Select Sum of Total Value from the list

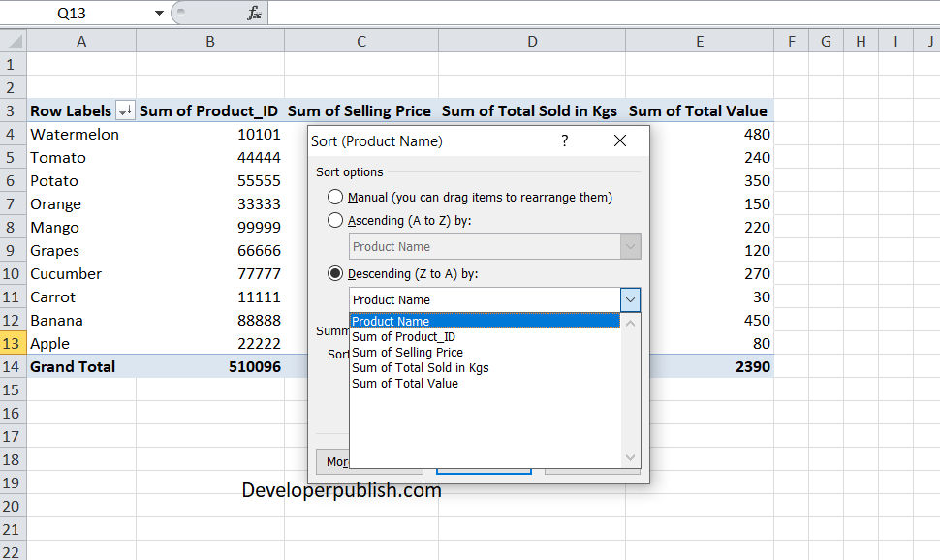(405, 383)
